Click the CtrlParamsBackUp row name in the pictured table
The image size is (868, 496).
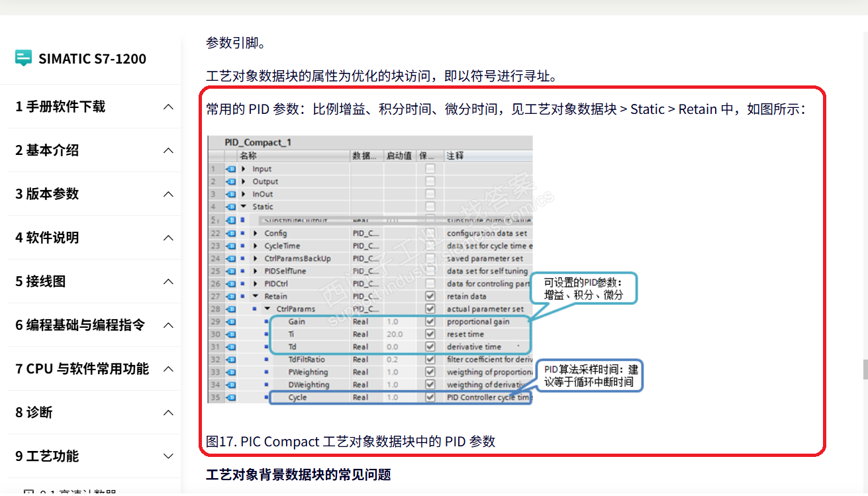coord(297,258)
